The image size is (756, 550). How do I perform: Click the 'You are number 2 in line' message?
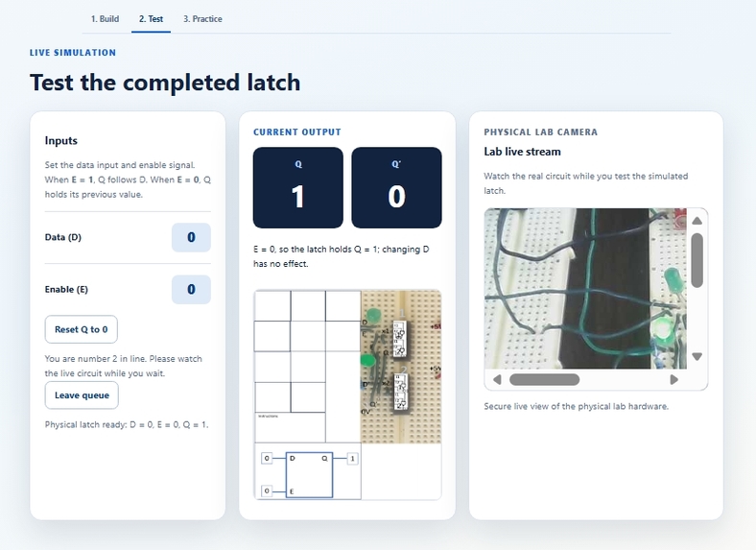pyautogui.click(x=124, y=366)
